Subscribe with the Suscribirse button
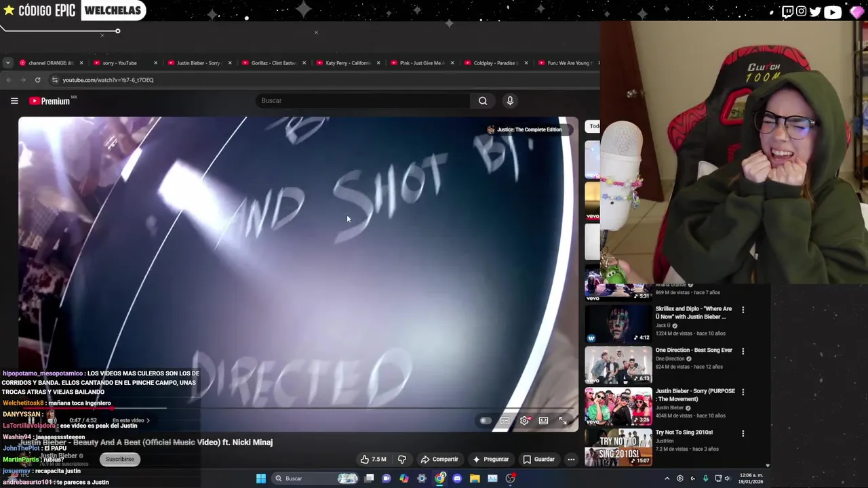868x488 pixels. pos(120,460)
